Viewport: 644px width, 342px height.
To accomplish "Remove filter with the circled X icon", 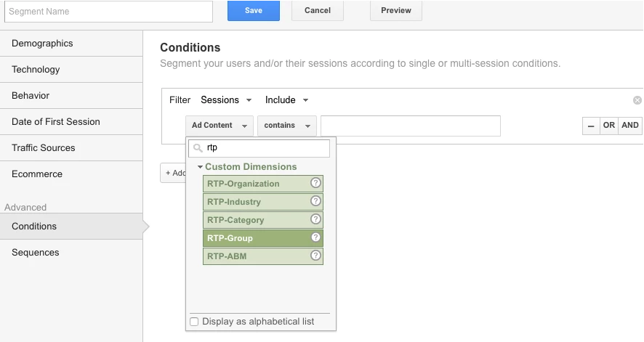I will (x=637, y=100).
